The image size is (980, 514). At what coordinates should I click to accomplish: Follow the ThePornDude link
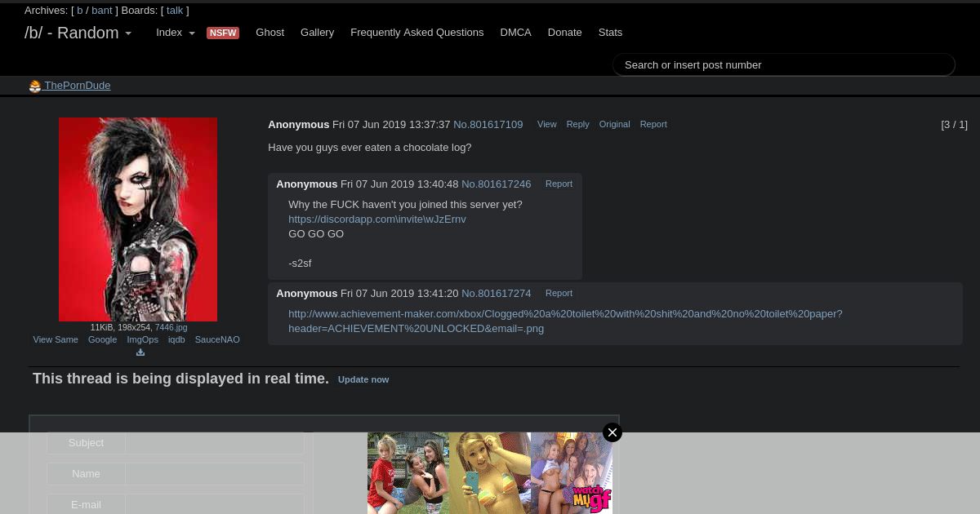click(78, 86)
